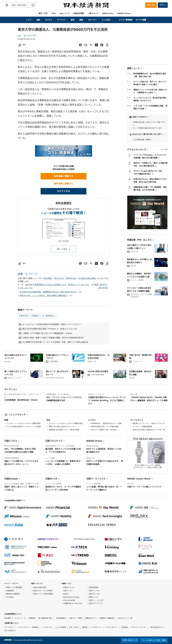Open the NIKKEI Mobility logo link
This screenshot has height=644, width=172.
pyautogui.click(x=59, y=516)
